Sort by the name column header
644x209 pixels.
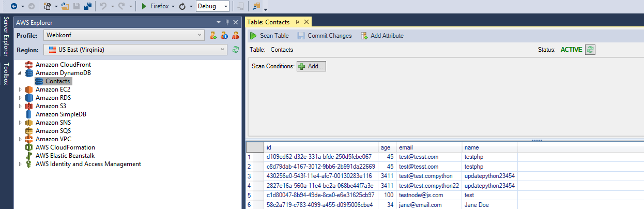pyautogui.click(x=489, y=147)
